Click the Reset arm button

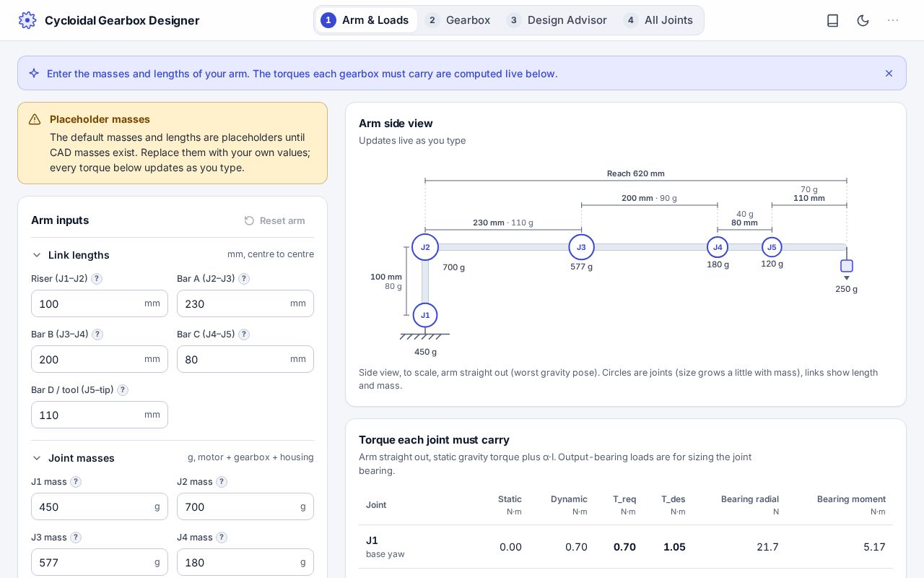click(275, 220)
